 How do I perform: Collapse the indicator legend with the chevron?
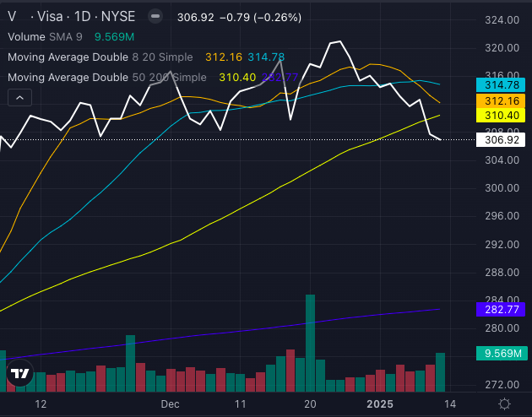[19, 98]
